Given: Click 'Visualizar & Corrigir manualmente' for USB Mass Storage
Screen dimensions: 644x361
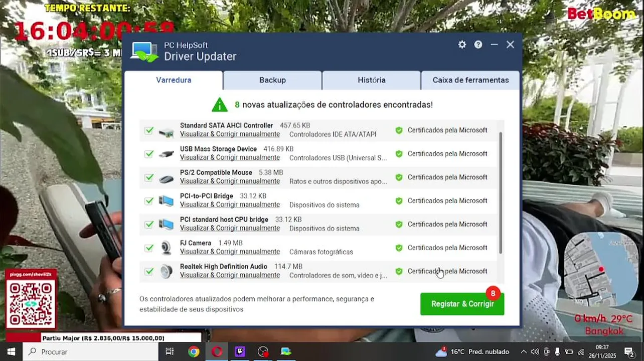Looking at the screenshot, I should 230,158.
